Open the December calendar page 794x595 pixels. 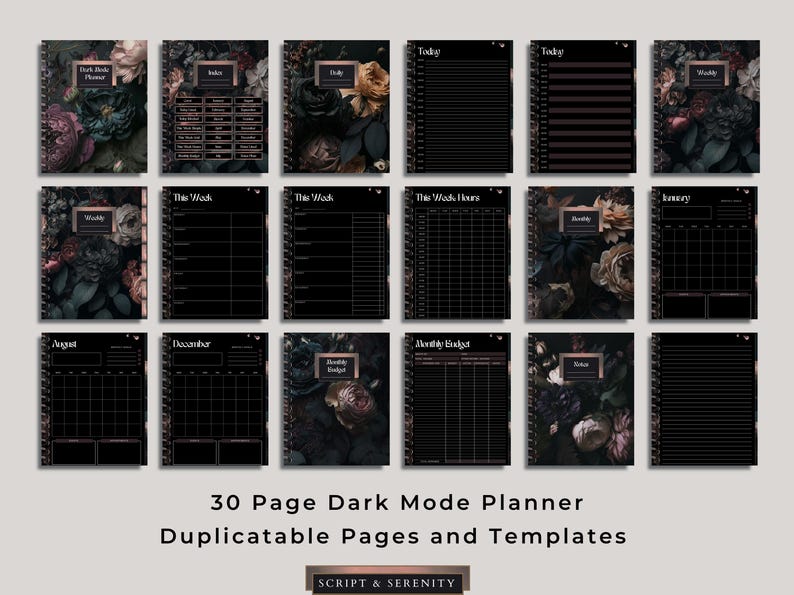[215, 399]
